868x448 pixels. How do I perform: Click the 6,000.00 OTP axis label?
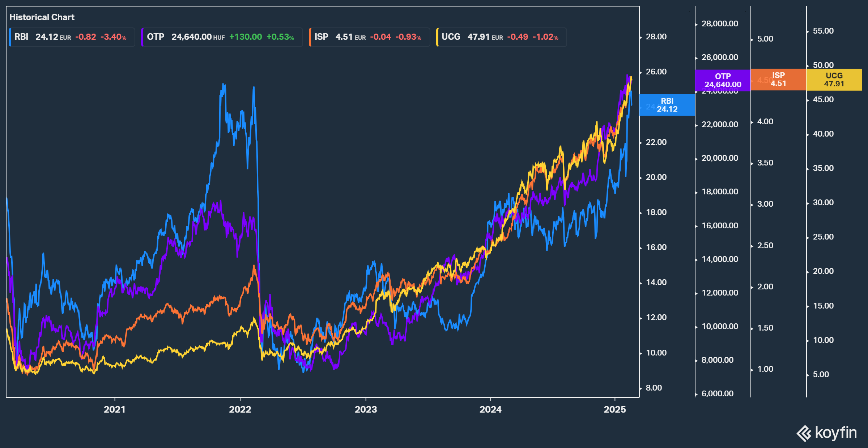[718, 394]
